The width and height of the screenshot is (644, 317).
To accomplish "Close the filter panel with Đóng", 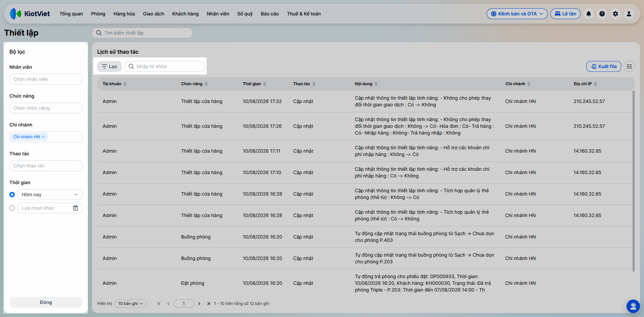I will pos(46,302).
